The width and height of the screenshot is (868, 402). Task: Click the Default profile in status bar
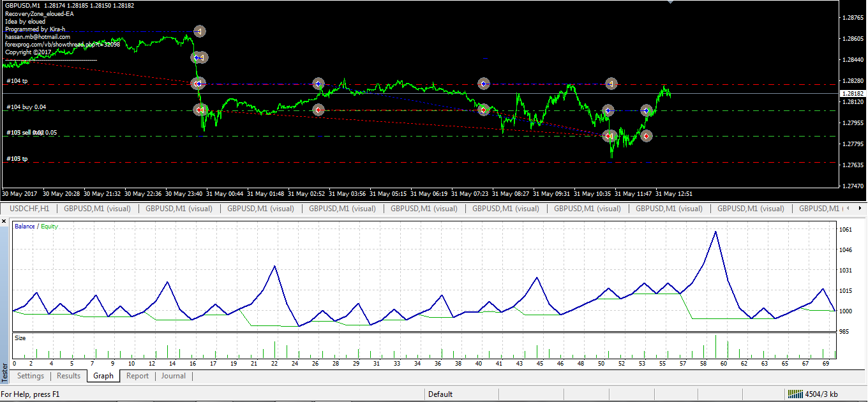coord(440,394)
